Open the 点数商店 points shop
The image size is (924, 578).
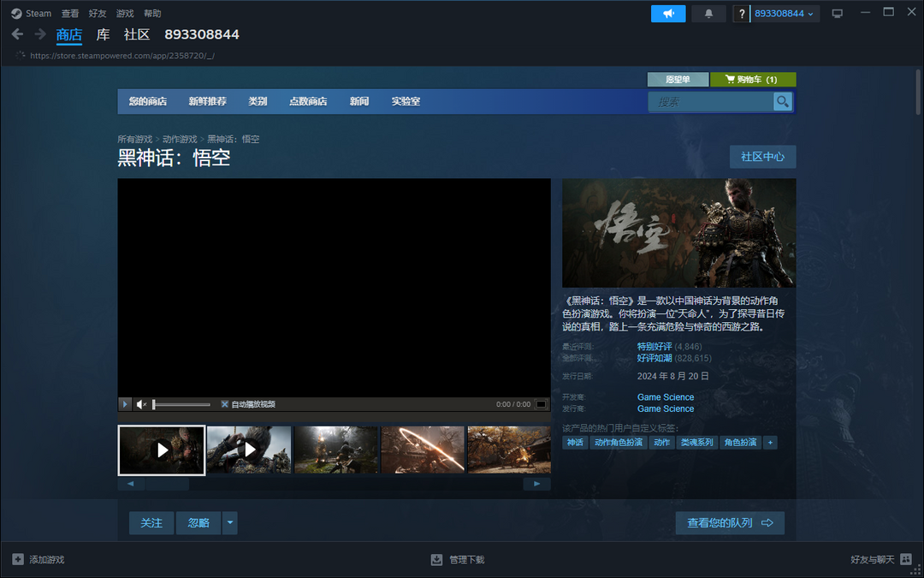tap(308, 101)
